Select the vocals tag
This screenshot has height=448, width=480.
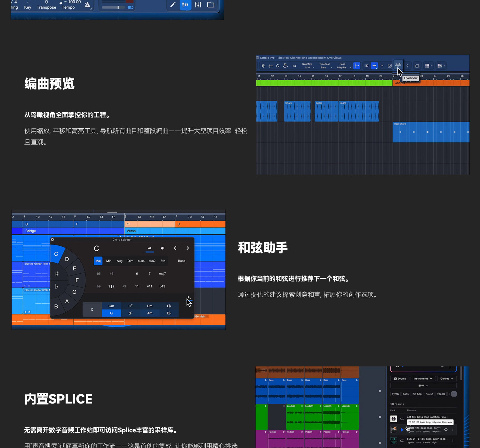441,394
